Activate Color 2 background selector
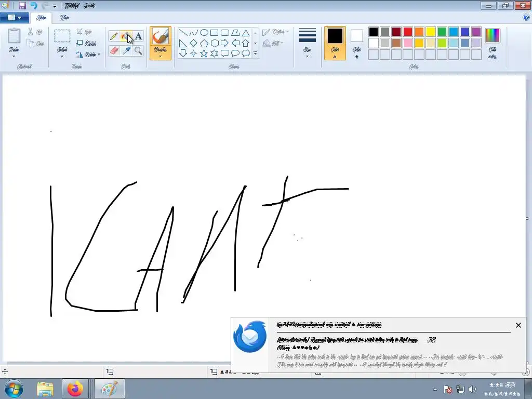Screen dimensions: 532x399 [x=356, y=43]
